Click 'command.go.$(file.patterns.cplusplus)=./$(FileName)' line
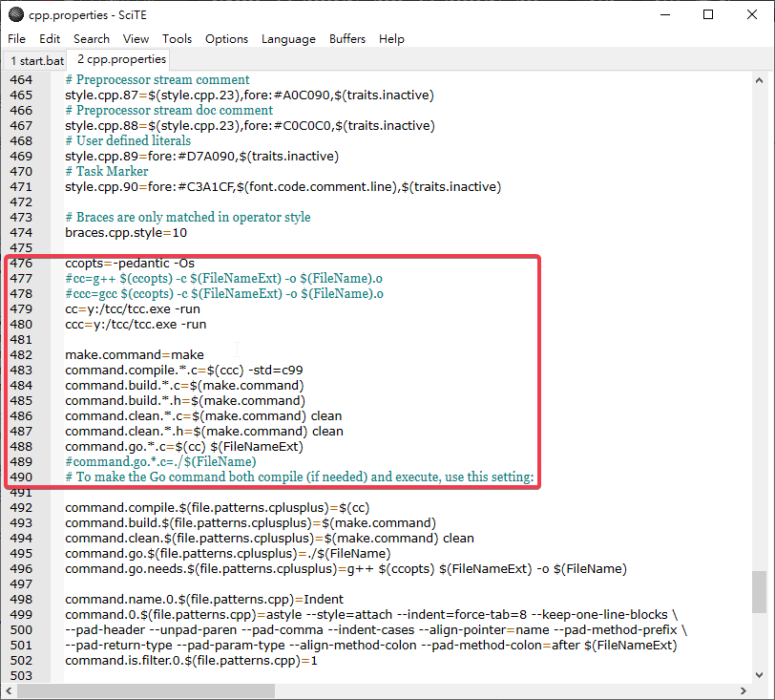The width and height of the screenshot is (775, 700). click(228, 554)
